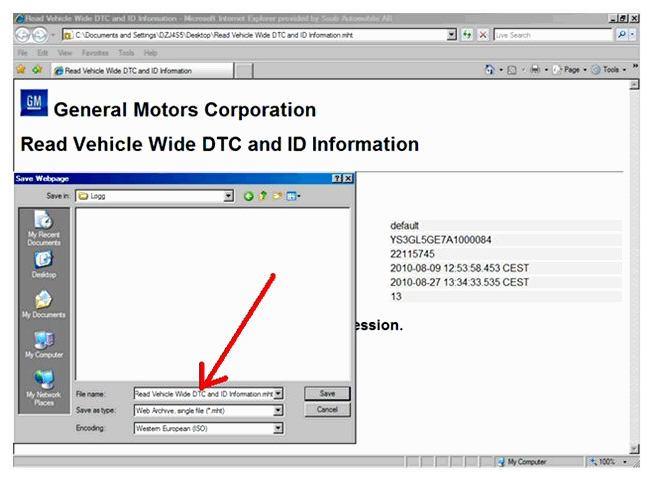Select the Read Vehicle Wide DTC tab
Screen dimensions: 650x479
pyautogui.click(x=142, y=71)
